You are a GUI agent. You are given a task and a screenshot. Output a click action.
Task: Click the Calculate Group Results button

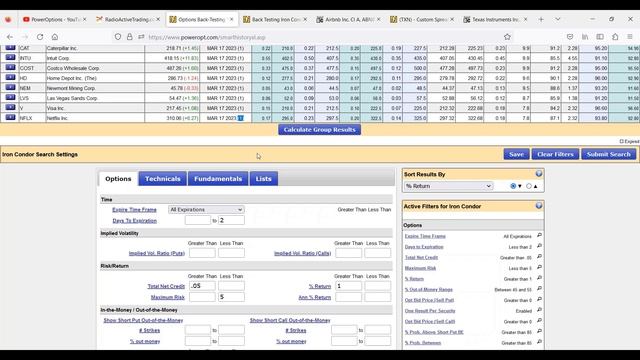pyautogui.click(x=320, y=129)
